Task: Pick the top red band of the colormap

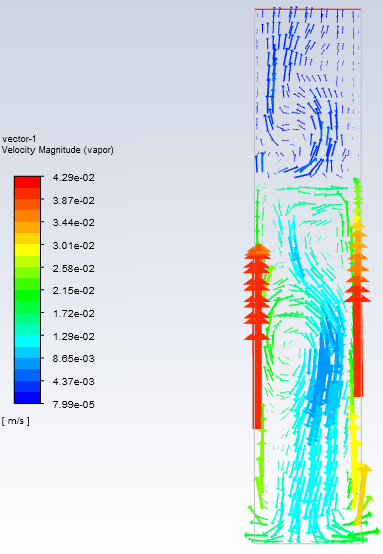Action: click(x=27, y=182)
